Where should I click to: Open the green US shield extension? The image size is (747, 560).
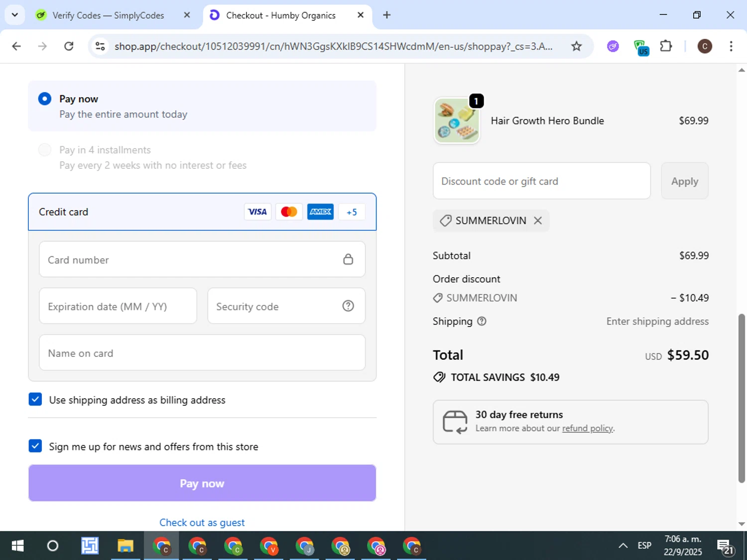pos(641,47)
